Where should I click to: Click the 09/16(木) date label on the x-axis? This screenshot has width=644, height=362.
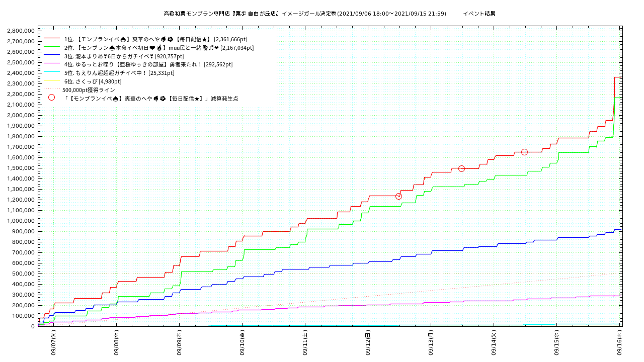point(619,342)
